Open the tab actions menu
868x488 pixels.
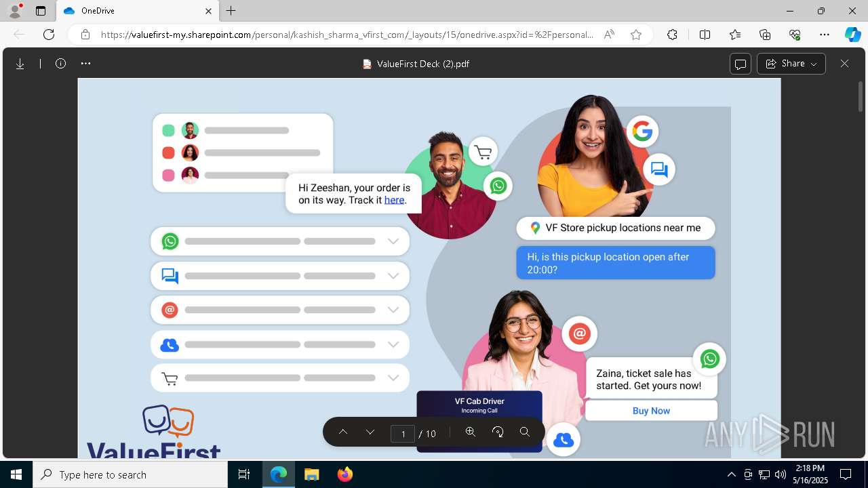point(41,11)
